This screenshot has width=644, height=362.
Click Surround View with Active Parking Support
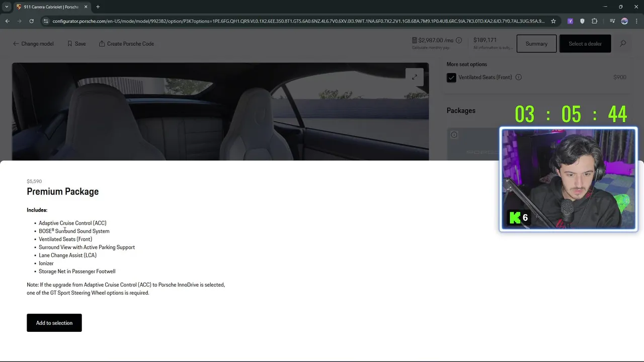tap(87, 247)
